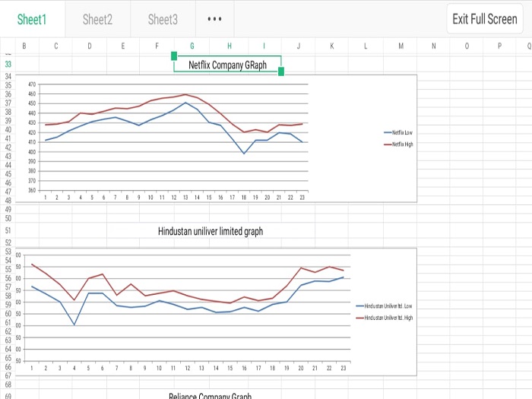Image resolution: width=532 pixels, height=399 pixels.
Task: Click the Netflix chart 400 axis label
Action: [x=32, y=152]
